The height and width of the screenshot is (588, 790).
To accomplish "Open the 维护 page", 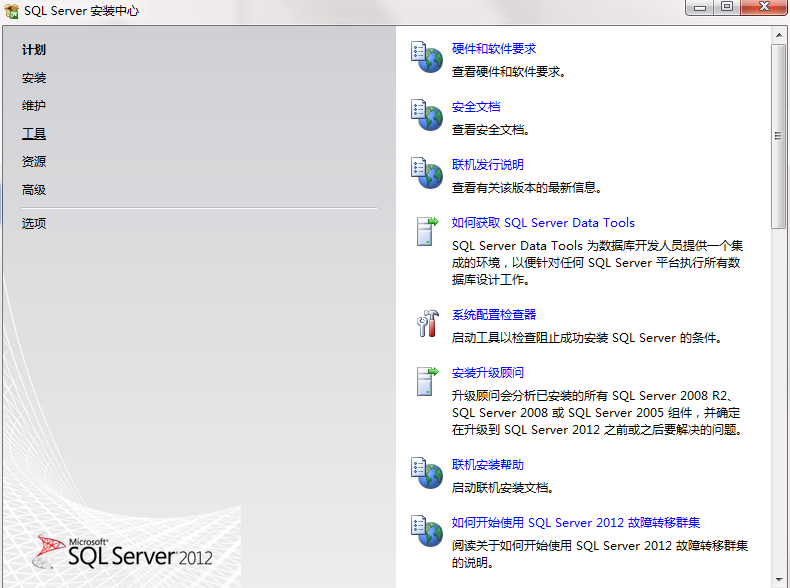I will point(34,106).
